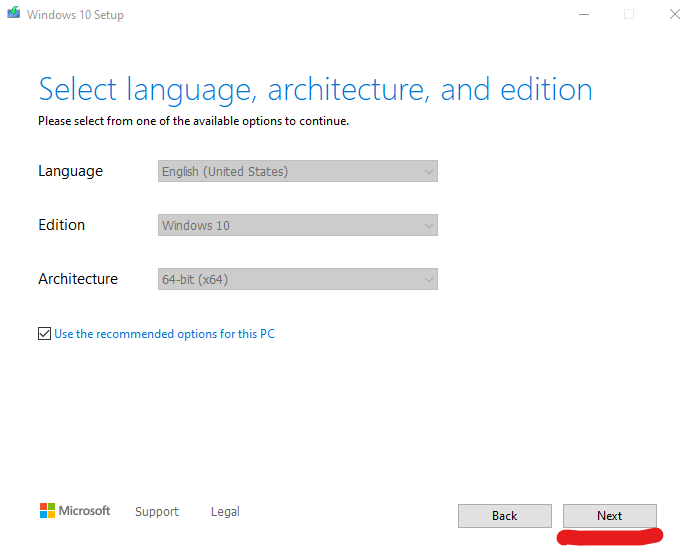
Task: Click the Architecture field label
Action: tap(78, 279)
